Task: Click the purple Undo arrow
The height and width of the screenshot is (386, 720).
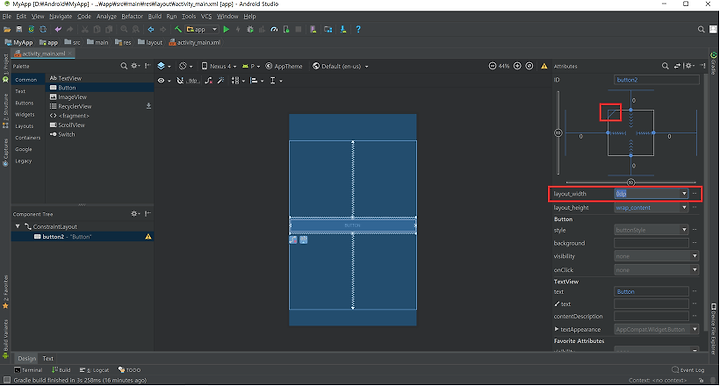Action: tap(58, 29)
